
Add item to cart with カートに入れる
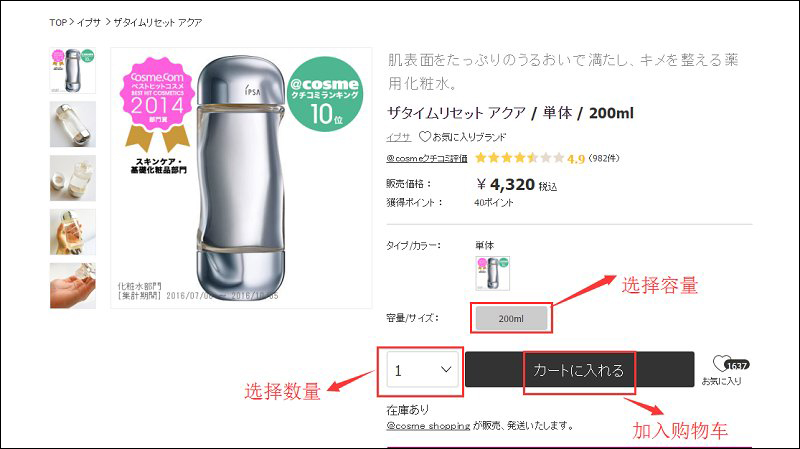tap(578, 370)
